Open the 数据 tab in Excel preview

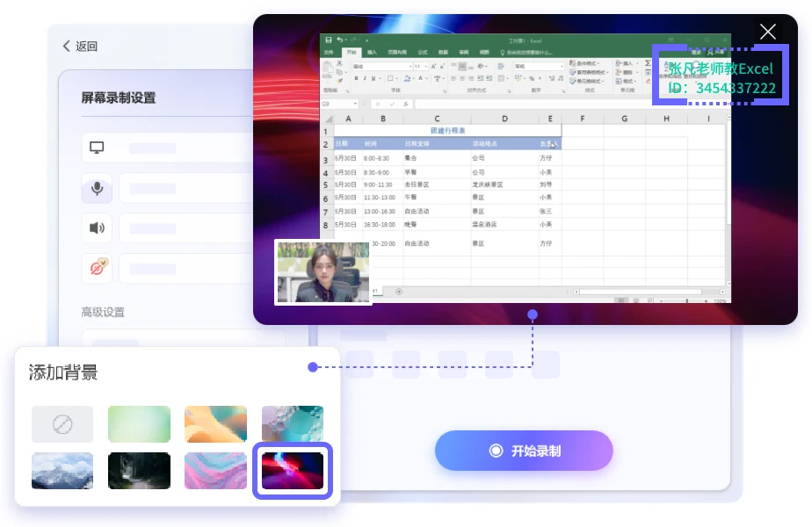[x=443, y=53]
